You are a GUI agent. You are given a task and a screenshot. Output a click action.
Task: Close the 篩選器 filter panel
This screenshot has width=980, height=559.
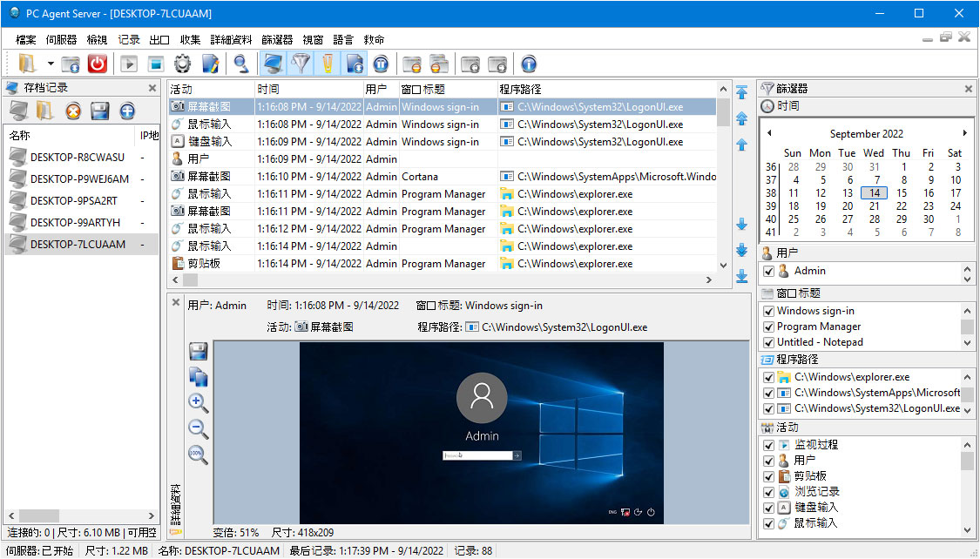[x=968, y=89]
